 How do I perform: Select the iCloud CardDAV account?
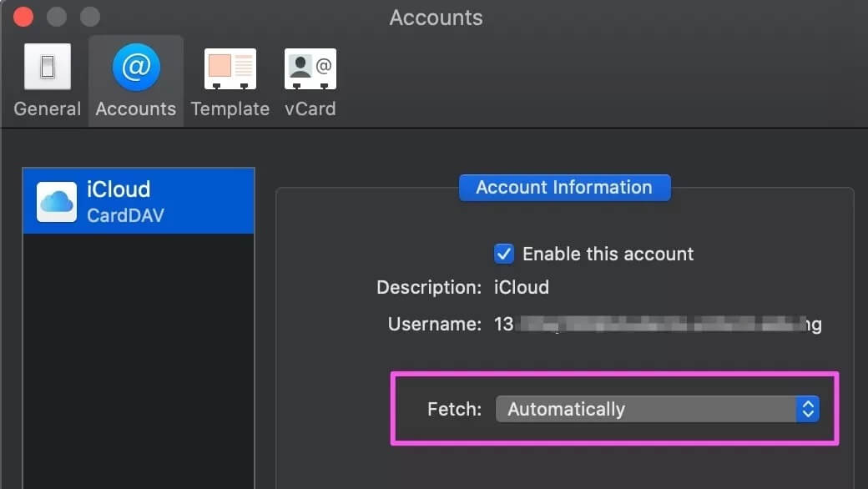[x=139, y=201]
